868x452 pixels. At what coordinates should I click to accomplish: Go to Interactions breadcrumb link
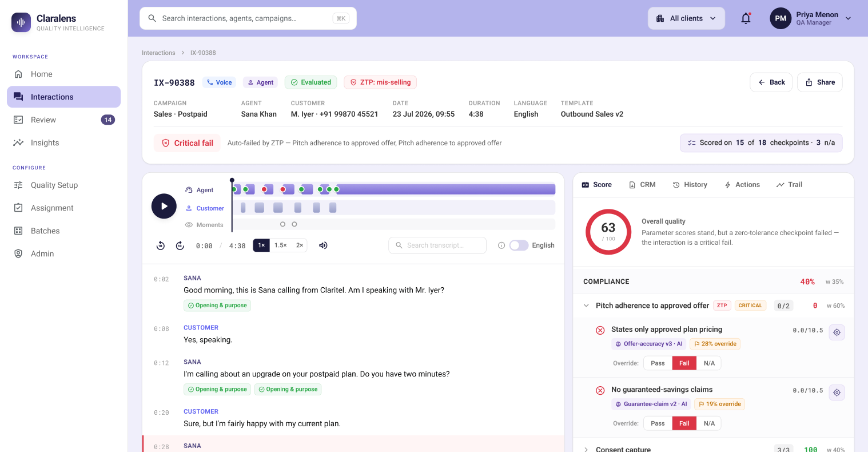coord(158,53)
